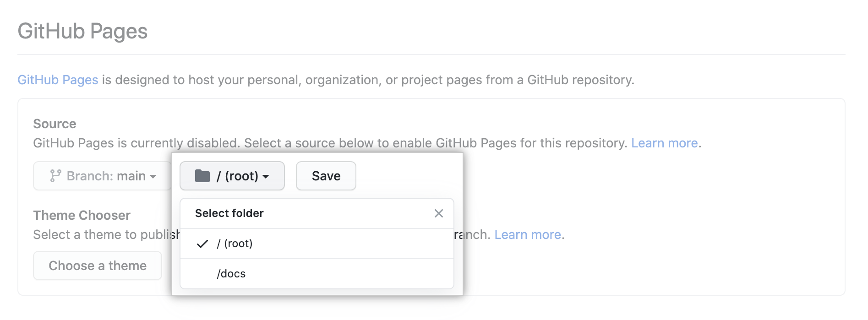Click the git branch icon
Screen dimensions: 868x320
tap(55, 176)
